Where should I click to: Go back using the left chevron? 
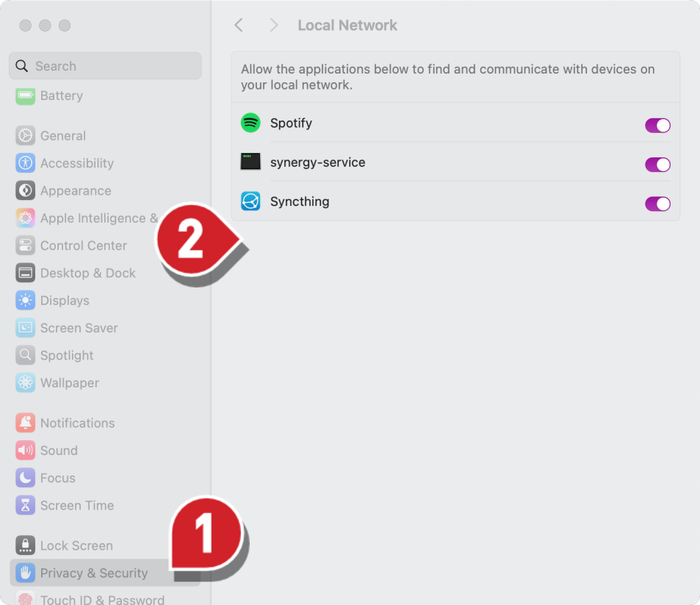coord(239,25)
